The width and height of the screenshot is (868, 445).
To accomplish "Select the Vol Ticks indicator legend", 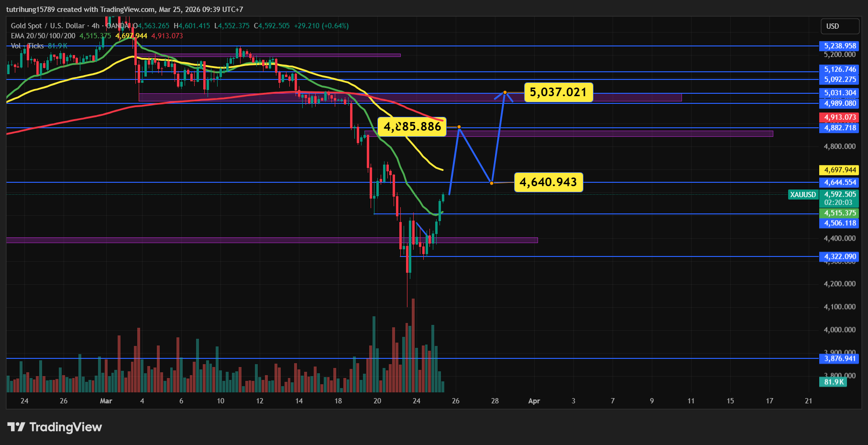I will tap(28, 46).
